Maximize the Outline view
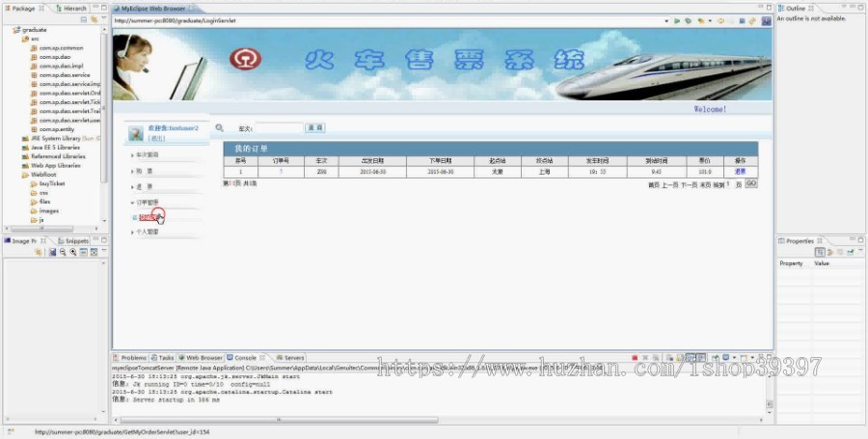The width and height of the screenshot is (868, 439). [x=862, y=8]
